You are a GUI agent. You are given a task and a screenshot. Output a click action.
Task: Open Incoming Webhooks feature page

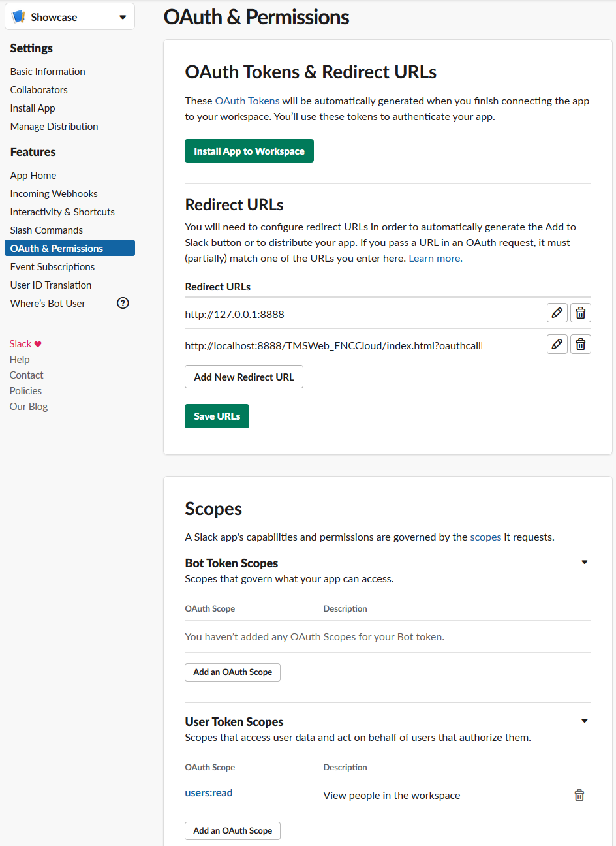pyautogui.click(x=54, y=194)
